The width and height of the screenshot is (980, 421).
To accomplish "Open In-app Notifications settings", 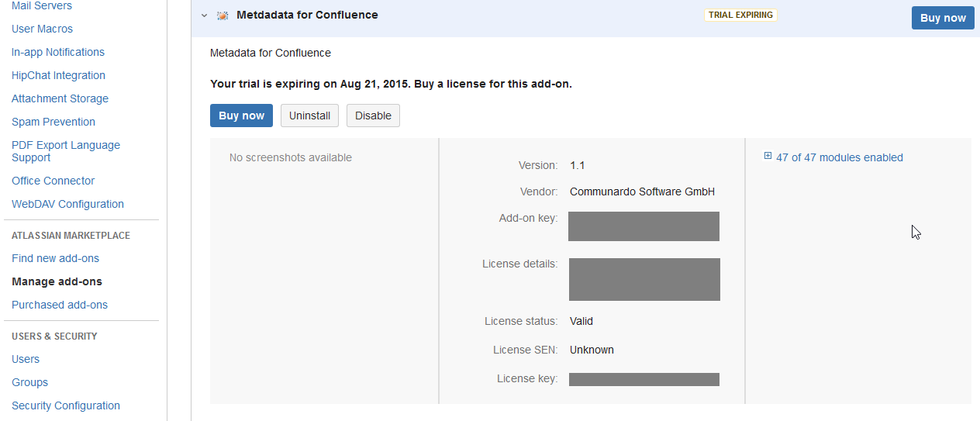I will [x=58, y=52].
